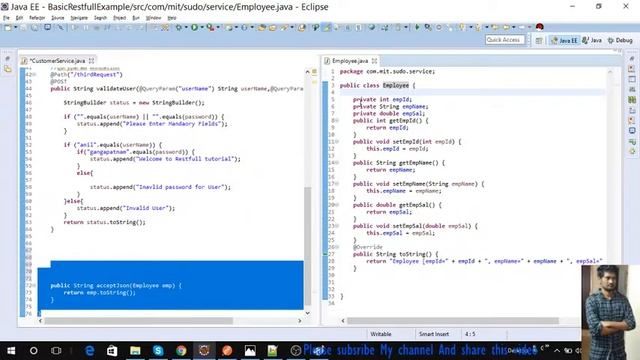Click the return status.toString() line

point(104,222)
